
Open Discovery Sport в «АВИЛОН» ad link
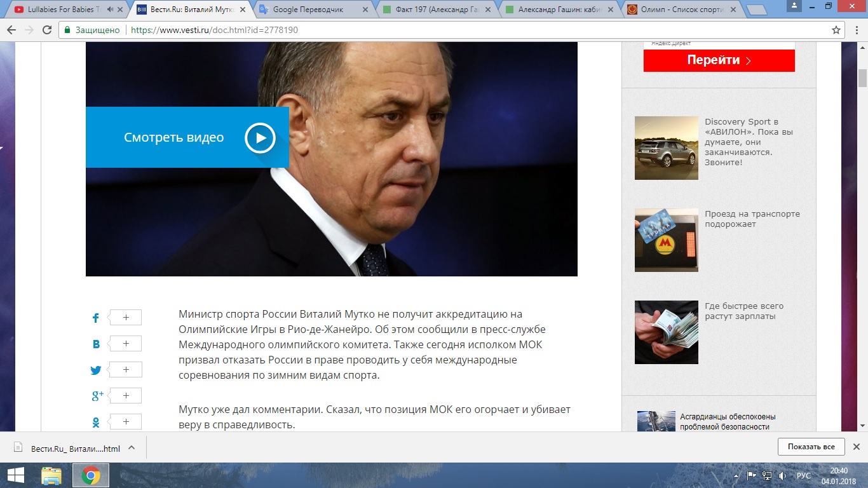coord(749,142)
